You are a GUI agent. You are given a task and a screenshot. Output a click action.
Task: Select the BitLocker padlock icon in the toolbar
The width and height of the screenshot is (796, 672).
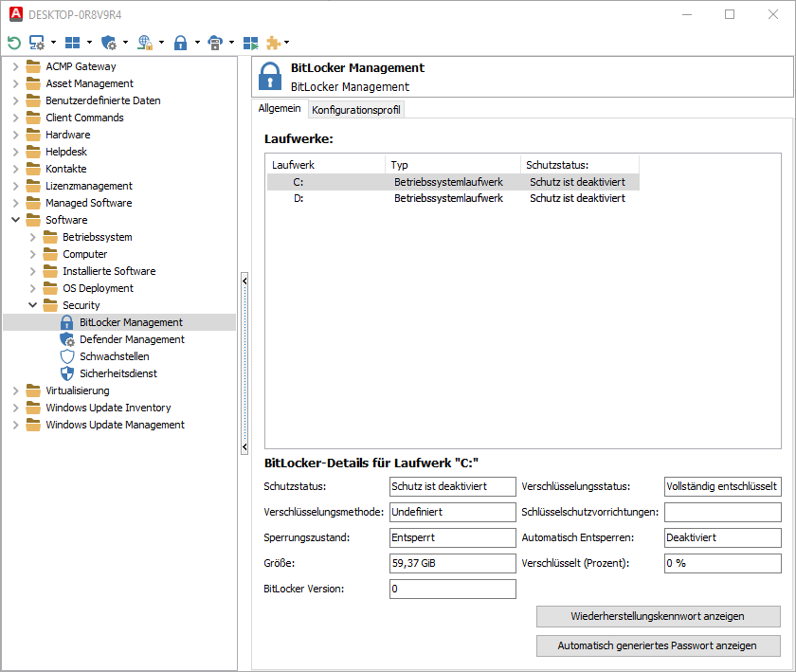[x=182, y=42]
